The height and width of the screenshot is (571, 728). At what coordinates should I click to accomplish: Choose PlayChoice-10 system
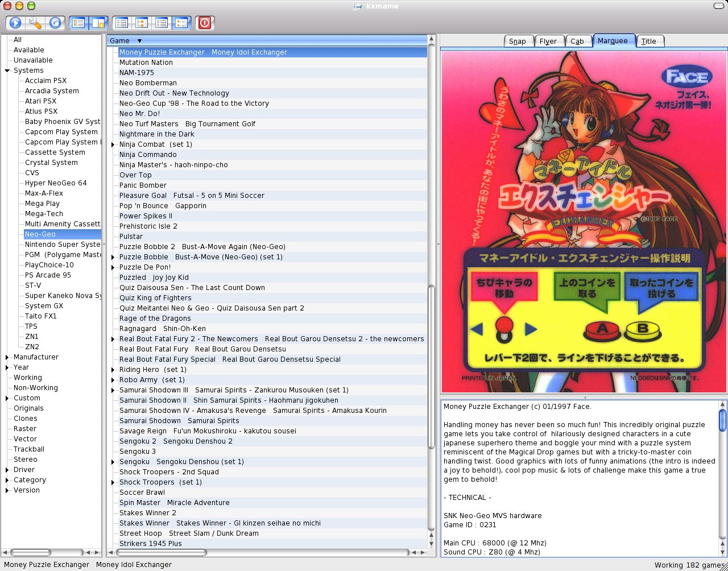[x=49, y=265]
